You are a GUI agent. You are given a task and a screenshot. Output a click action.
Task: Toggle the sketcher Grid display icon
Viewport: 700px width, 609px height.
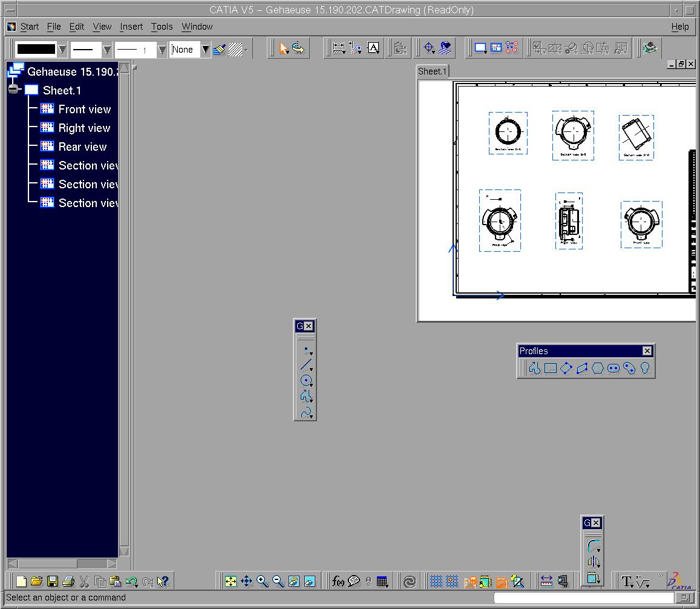pyautogui.click(x=436, y=581)
